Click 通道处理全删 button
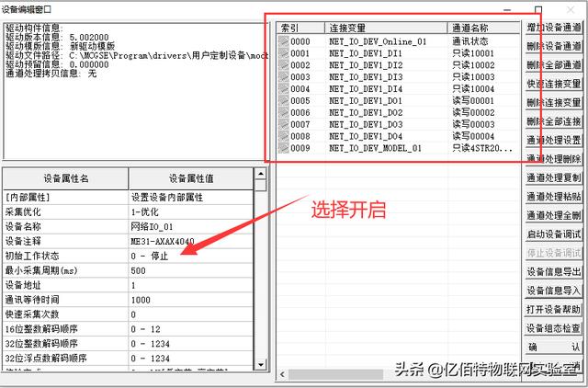 [x=553, y=215]
